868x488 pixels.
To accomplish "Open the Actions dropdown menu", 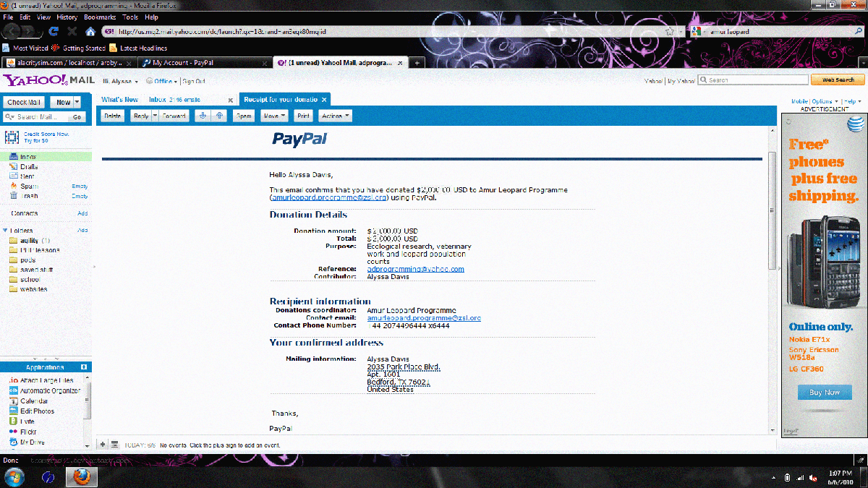I will click(335, 116).
